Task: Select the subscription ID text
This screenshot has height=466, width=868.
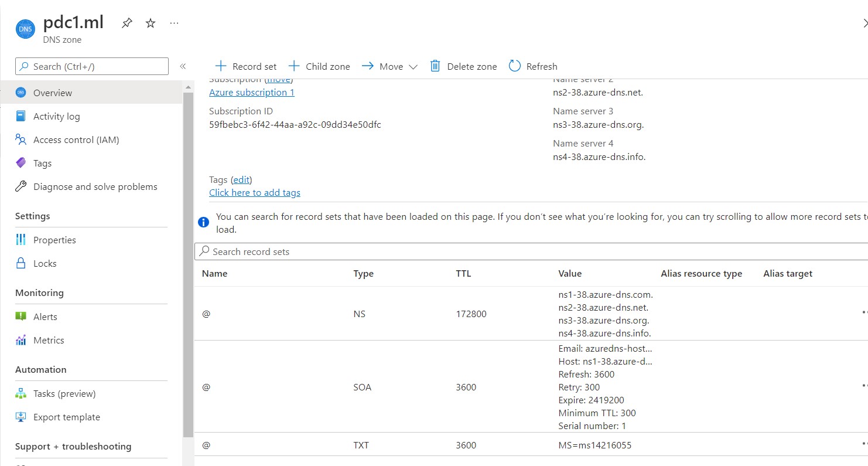Action: tap(295, 124)
